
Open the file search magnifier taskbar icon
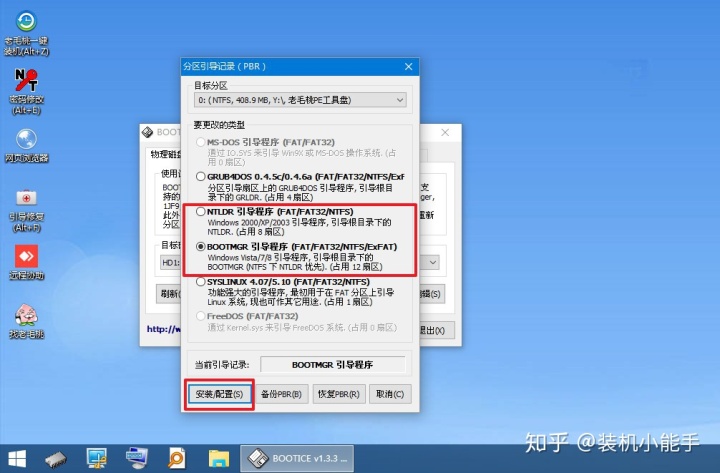176,458
